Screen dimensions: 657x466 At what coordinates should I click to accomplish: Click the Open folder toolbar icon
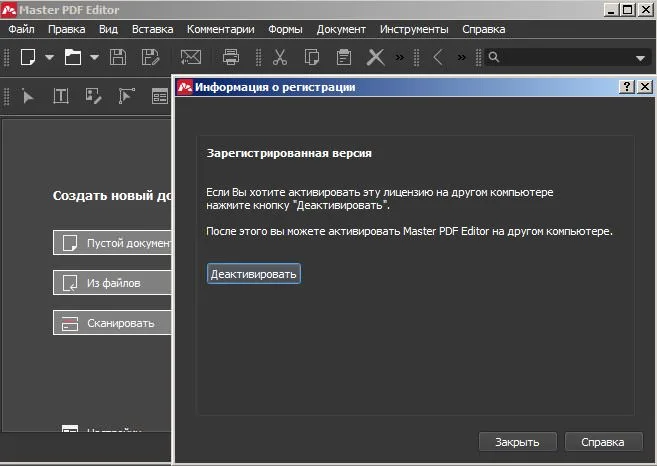pyautogui.click(x=72, y=57)
